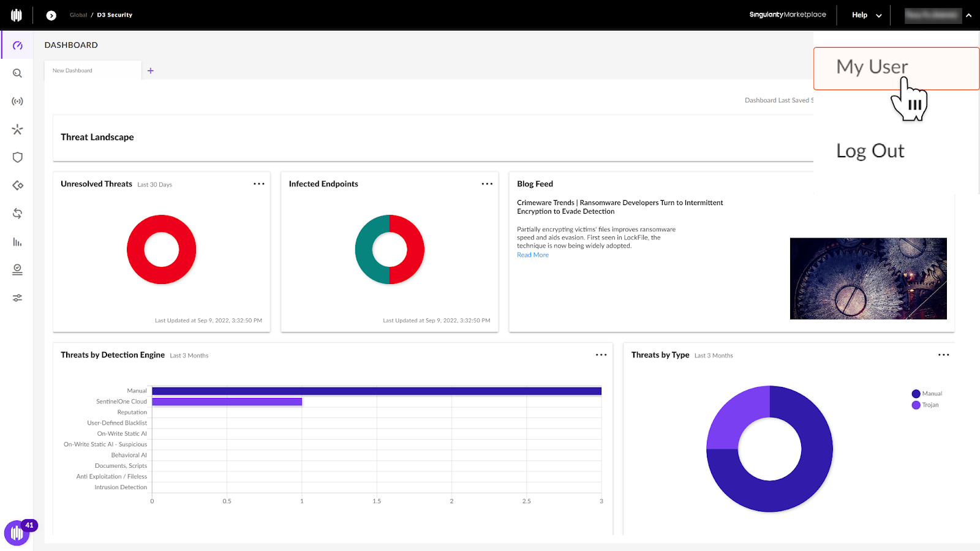Expand sidebar using the arrow circle button

51,15
